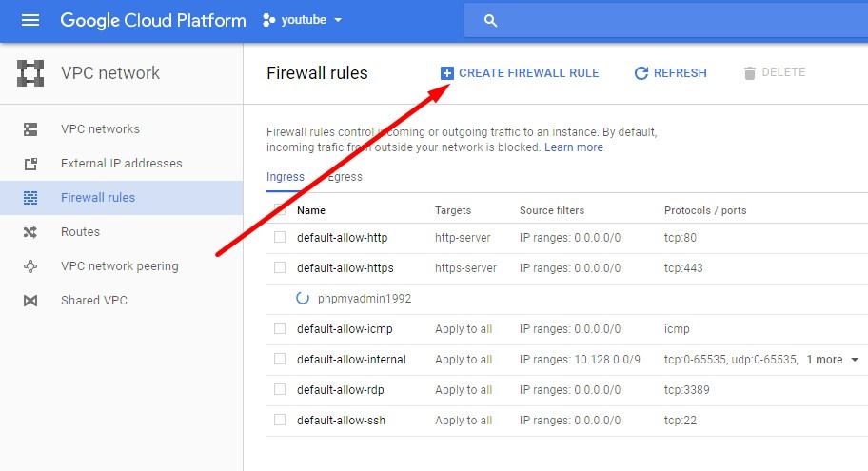The width and height of the screenshot is (868, 471).
Task: Tick the checkbox for default-allow-http
Action: 280,238
